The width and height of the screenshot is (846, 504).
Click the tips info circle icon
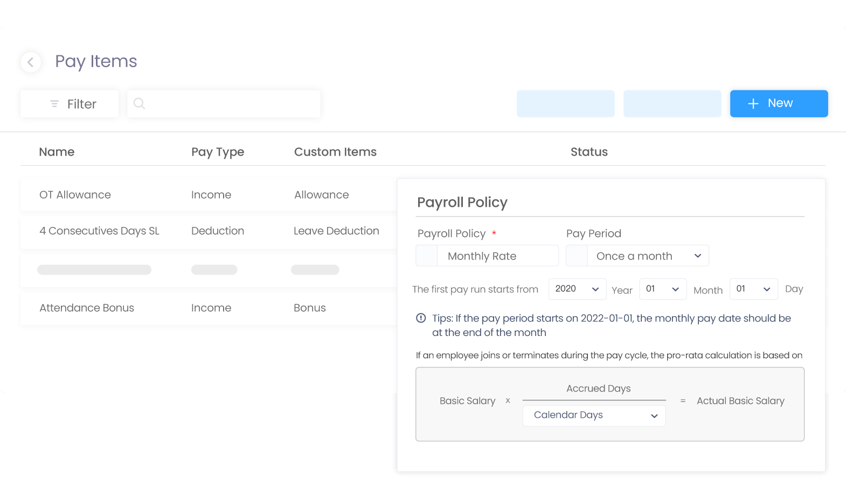[x=421, y=318]
